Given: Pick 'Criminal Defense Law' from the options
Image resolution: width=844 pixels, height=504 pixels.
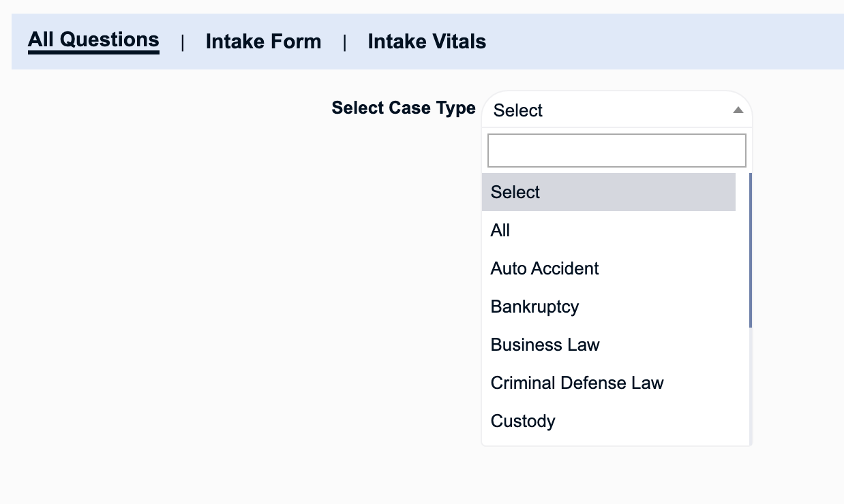Looking at the screenshot, I should pos(577,383).
